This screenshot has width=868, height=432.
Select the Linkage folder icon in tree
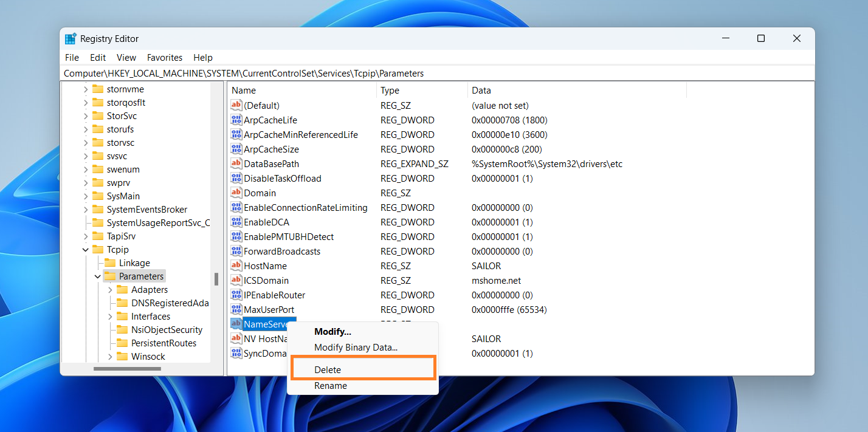(109, 263)
